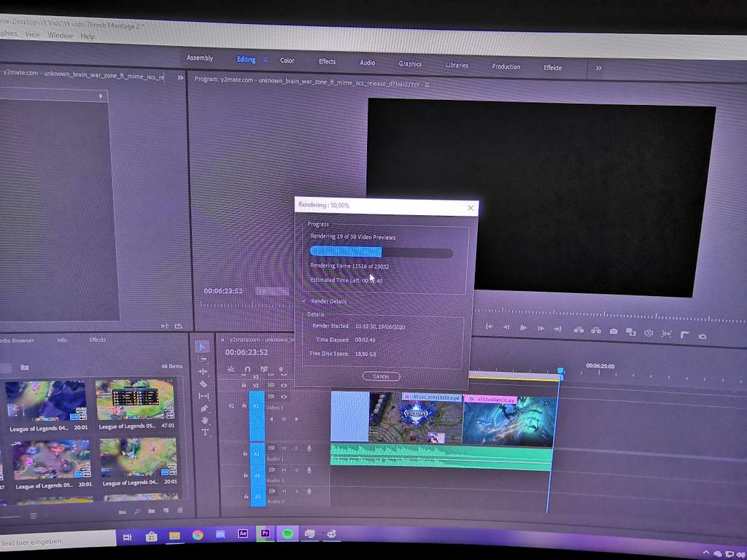Switch to the Assembly workspace
This screenshot has width=747, height=560.
pos(200,58)
